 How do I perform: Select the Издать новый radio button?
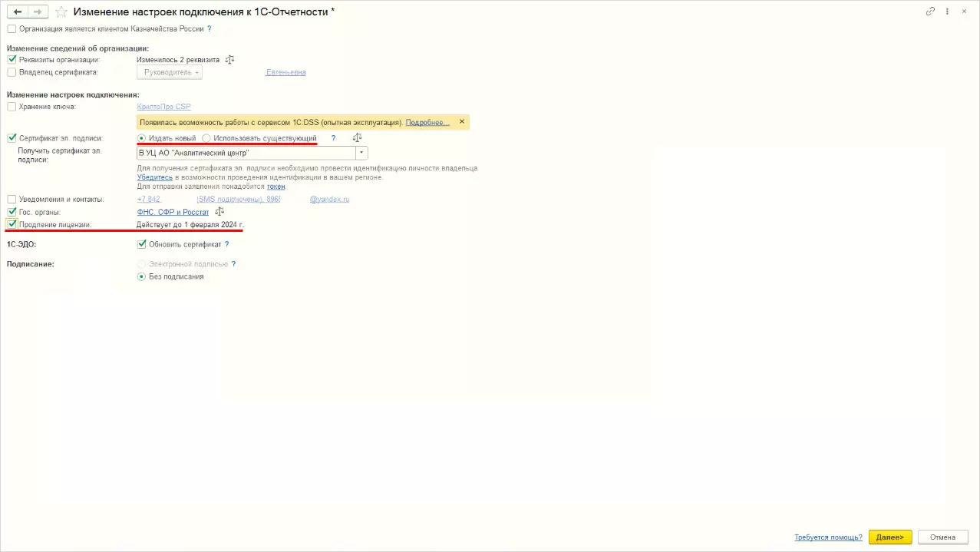[x=141, y=138]
